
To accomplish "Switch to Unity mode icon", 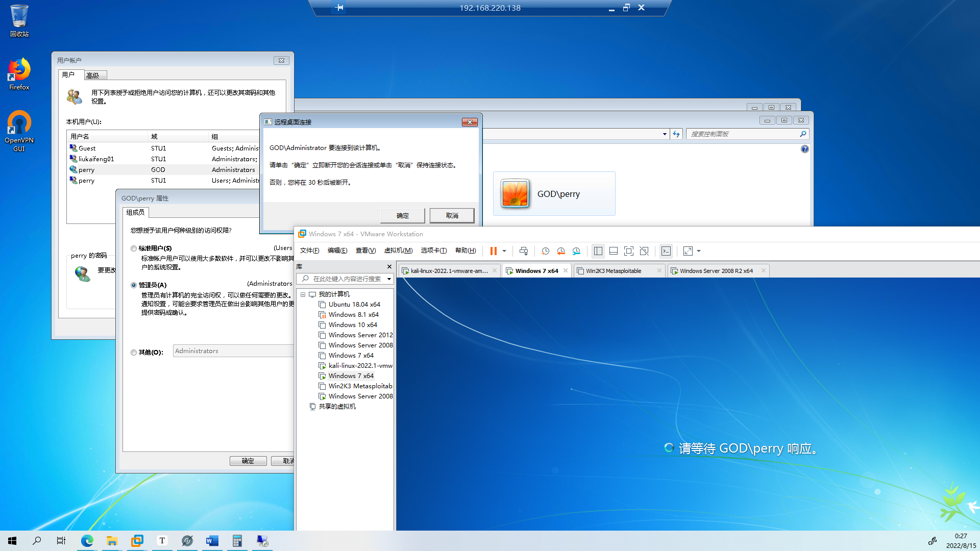I will (644, 251).
